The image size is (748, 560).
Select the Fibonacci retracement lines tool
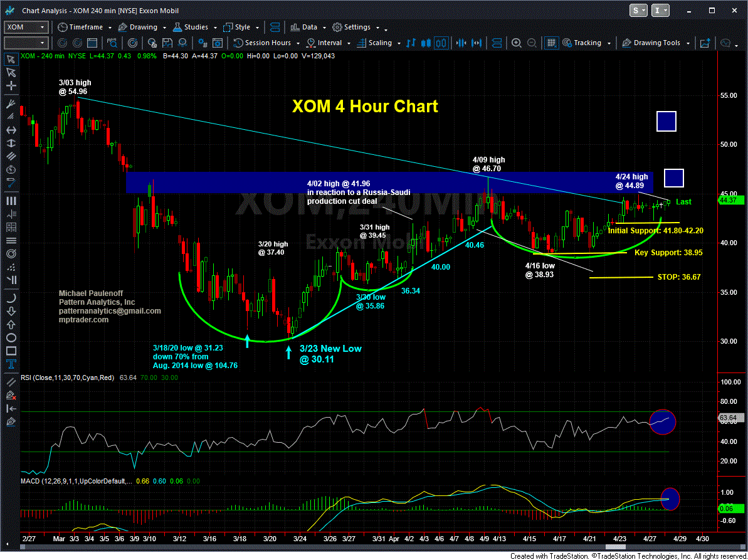click(x=11, y=214)
